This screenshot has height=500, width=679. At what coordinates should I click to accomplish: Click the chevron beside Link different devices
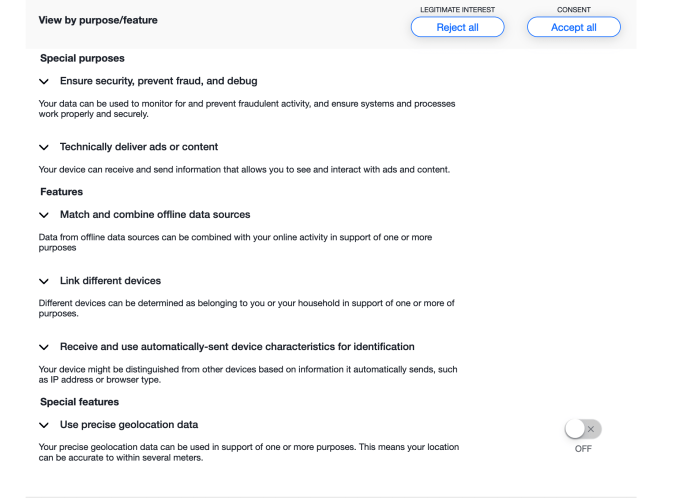pos(44,281)
